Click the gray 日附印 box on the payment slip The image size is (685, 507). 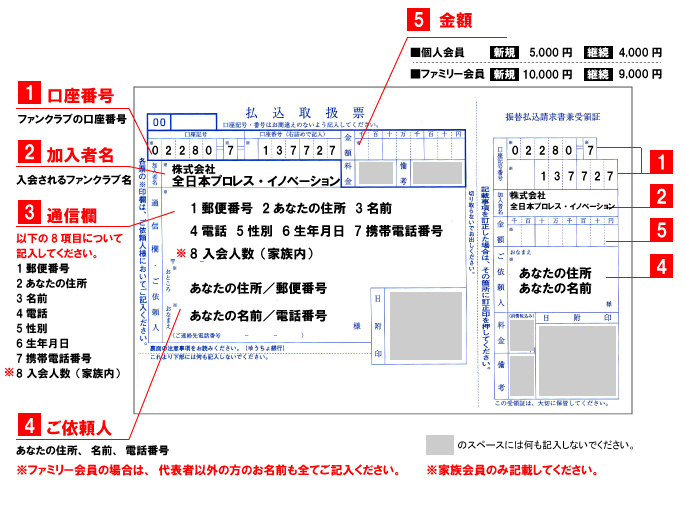point(426,326)
